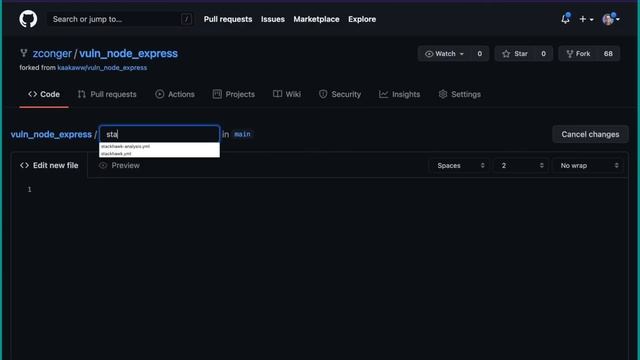Viewport: 640px width, 360px height.
Task: Focus the Search or jump to field
Action: [x=120, y=19]
